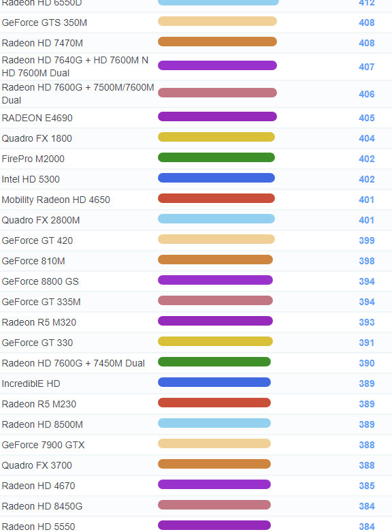Click the Quadro FX 3700 name

(x=37, y=465)
